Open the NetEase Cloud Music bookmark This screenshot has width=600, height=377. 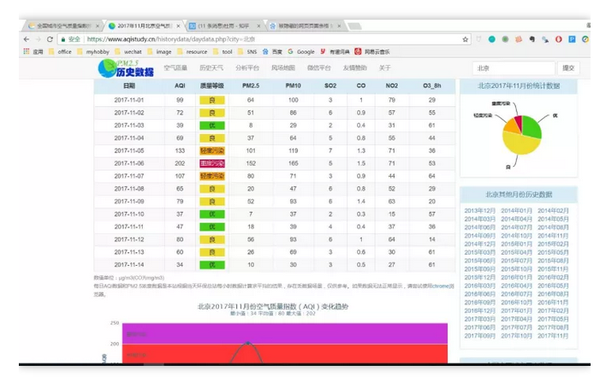[x=372, y=52]
